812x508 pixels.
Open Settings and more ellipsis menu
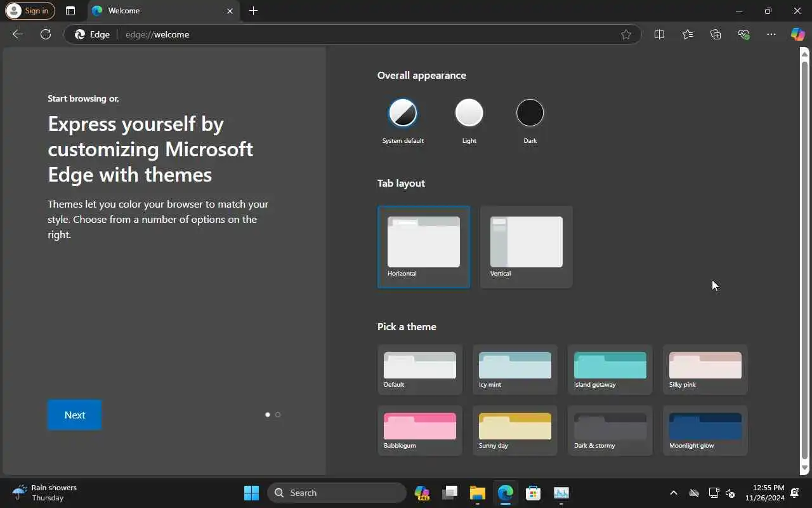pos(771,34)
